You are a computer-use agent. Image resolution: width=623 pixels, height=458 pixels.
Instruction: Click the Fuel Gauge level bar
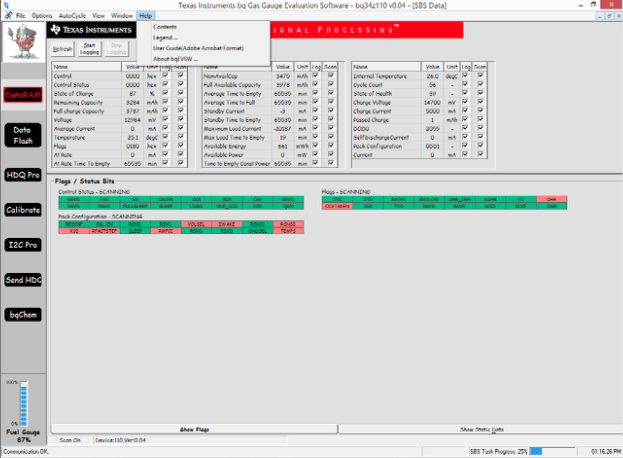coord(24,404)
